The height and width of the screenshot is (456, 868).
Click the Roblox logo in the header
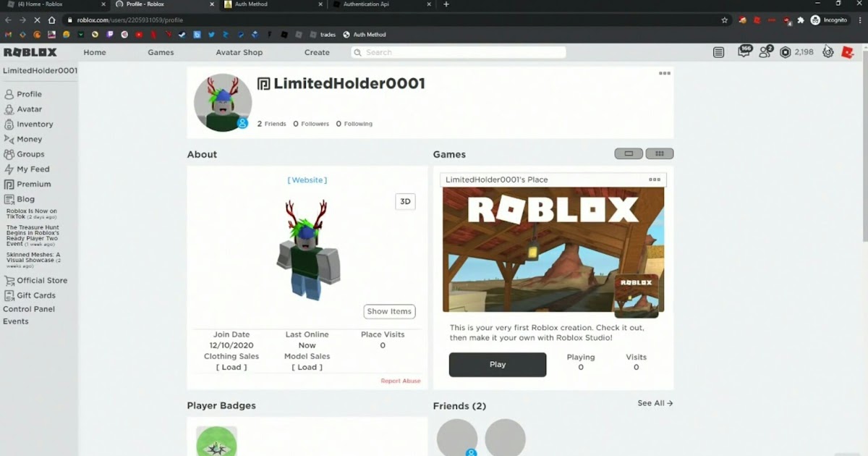(30, 52)
